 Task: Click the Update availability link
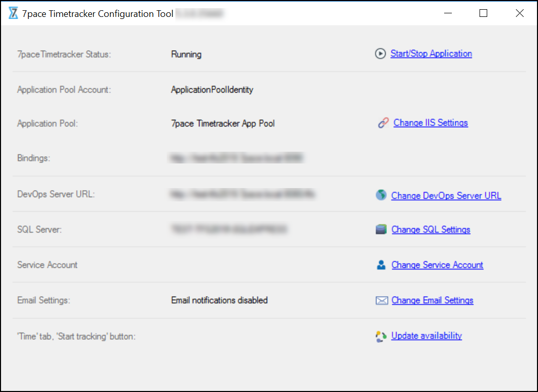point(427,336)
